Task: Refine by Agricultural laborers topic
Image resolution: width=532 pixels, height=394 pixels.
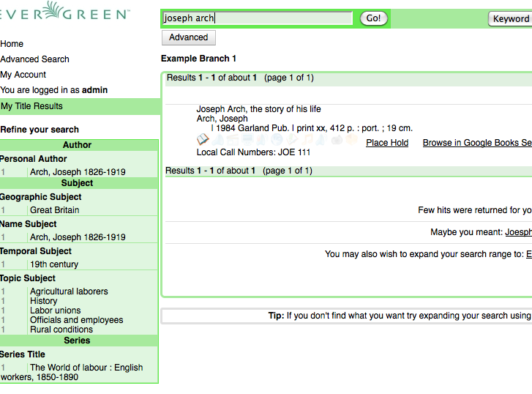Action: [x=69, y=291]
